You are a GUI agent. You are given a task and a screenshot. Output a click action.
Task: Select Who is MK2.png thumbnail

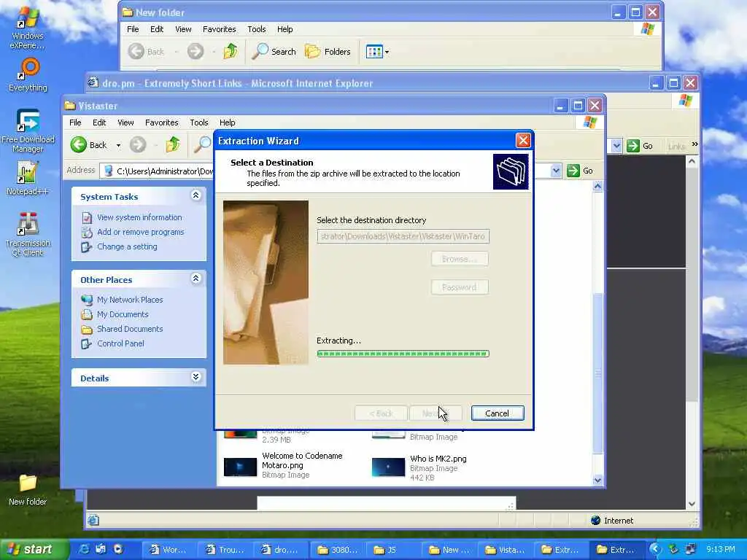388,467
